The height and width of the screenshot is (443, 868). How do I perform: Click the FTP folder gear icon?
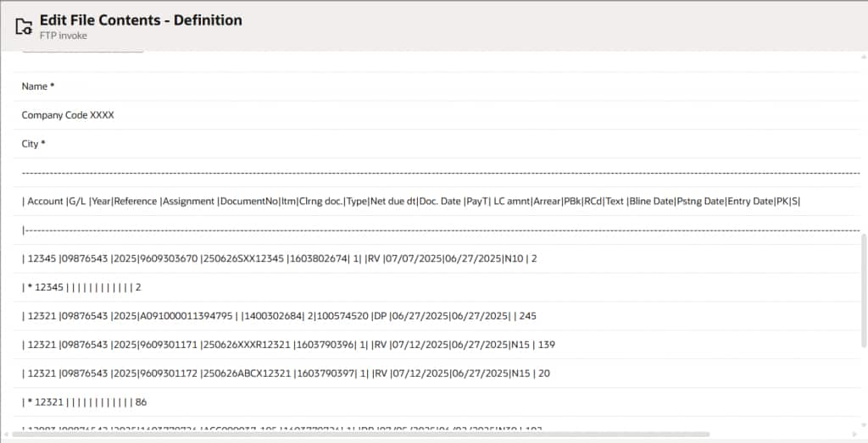pyautogui.click(x=24, y=26)
